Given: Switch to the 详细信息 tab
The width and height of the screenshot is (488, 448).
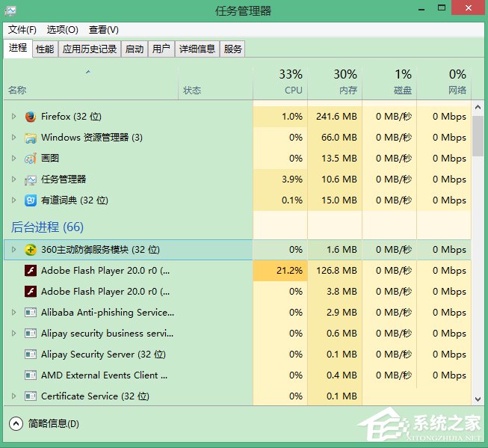Looking at the screenshot, I should point(197,49).
